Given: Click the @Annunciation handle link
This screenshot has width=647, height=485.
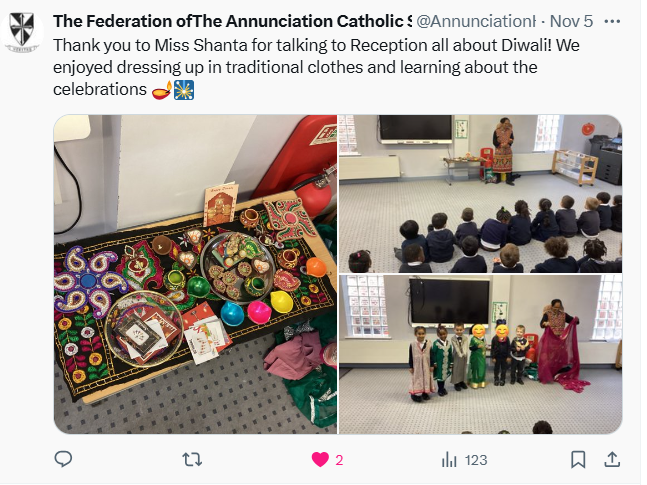Looking at the screenshot, I should pyautogui.click(x=476, y=21).
